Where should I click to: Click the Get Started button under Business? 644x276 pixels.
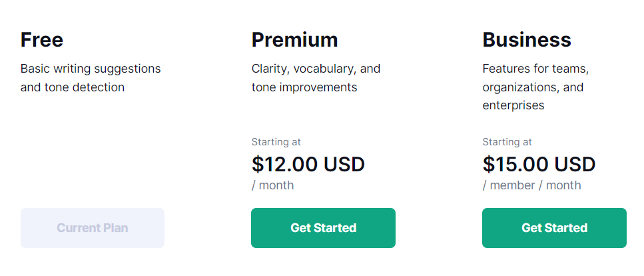(x=554, y=228)
